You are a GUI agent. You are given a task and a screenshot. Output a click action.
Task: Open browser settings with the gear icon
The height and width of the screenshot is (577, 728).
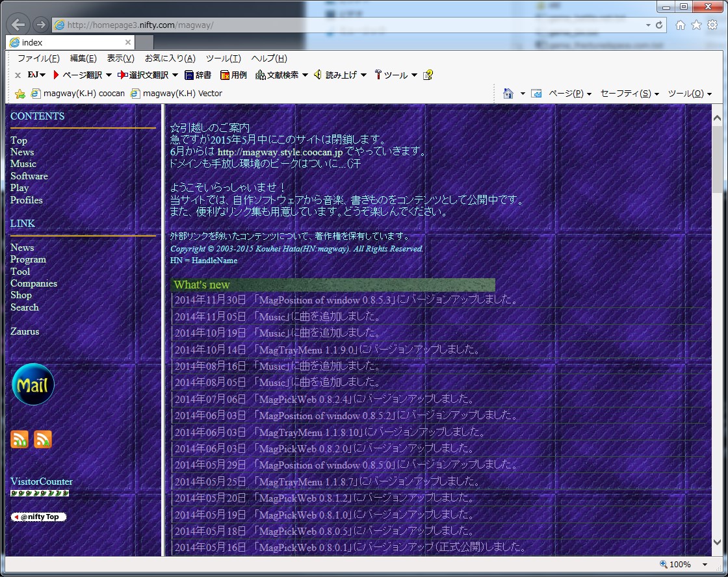[x=712, y=25]
